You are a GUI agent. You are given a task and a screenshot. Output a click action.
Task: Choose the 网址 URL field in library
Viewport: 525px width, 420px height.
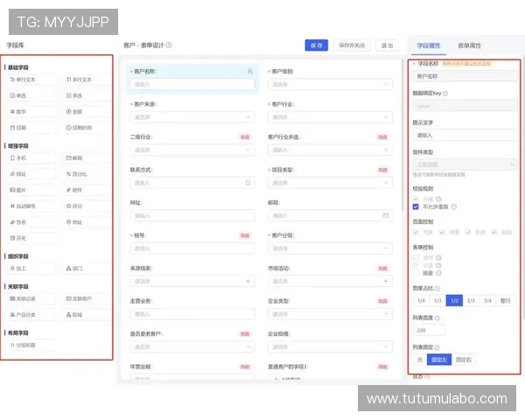[x=31, y=174]
